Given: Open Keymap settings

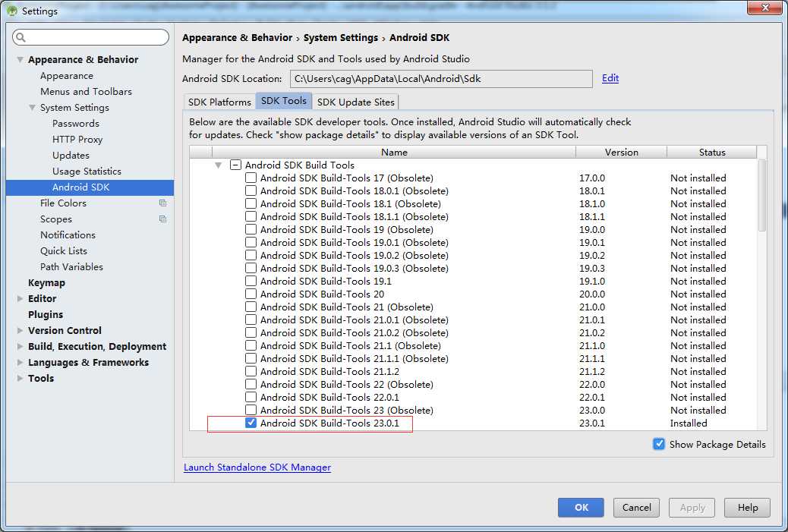Looking at the screenshot, I should point(47,283).
